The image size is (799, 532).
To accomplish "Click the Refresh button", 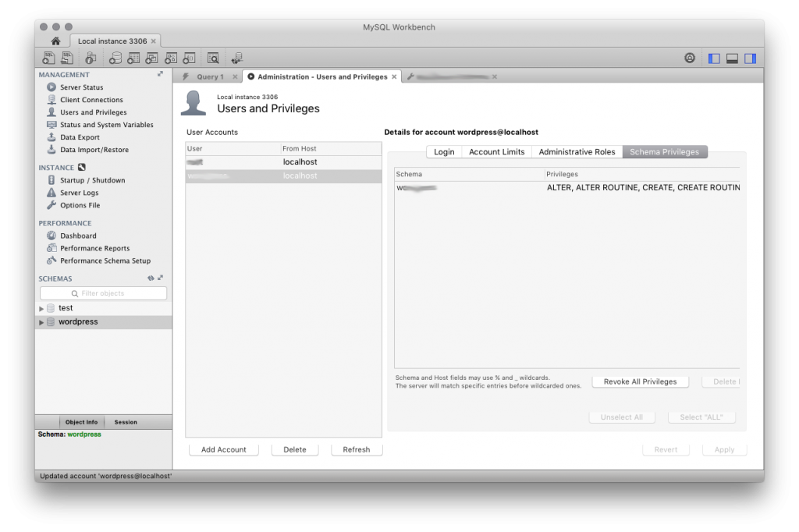I will point(356,449).
